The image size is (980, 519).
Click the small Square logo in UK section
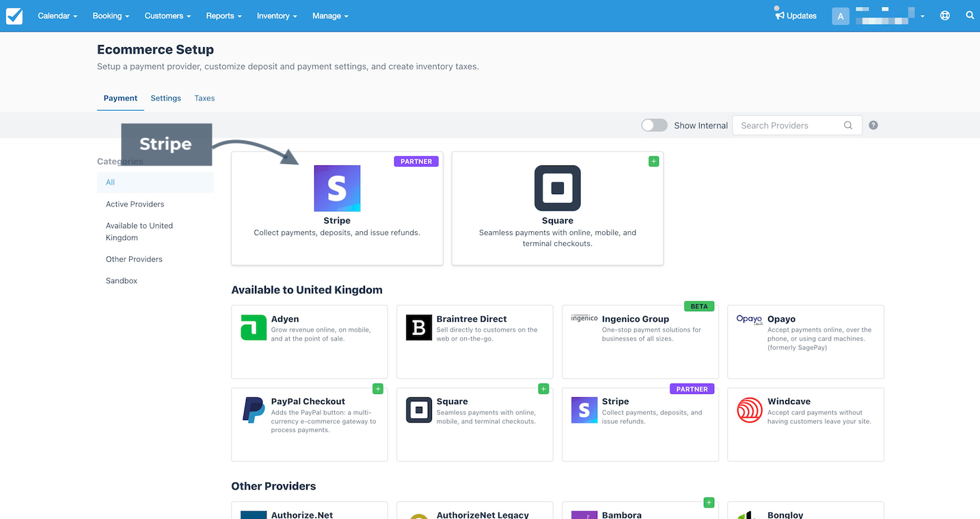419,410
